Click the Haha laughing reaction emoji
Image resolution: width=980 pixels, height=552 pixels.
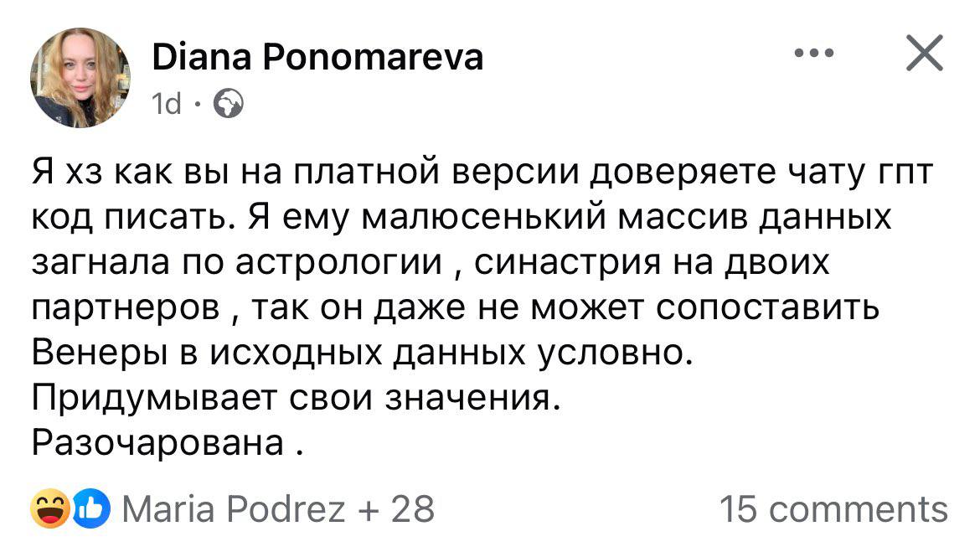[49, 510]
